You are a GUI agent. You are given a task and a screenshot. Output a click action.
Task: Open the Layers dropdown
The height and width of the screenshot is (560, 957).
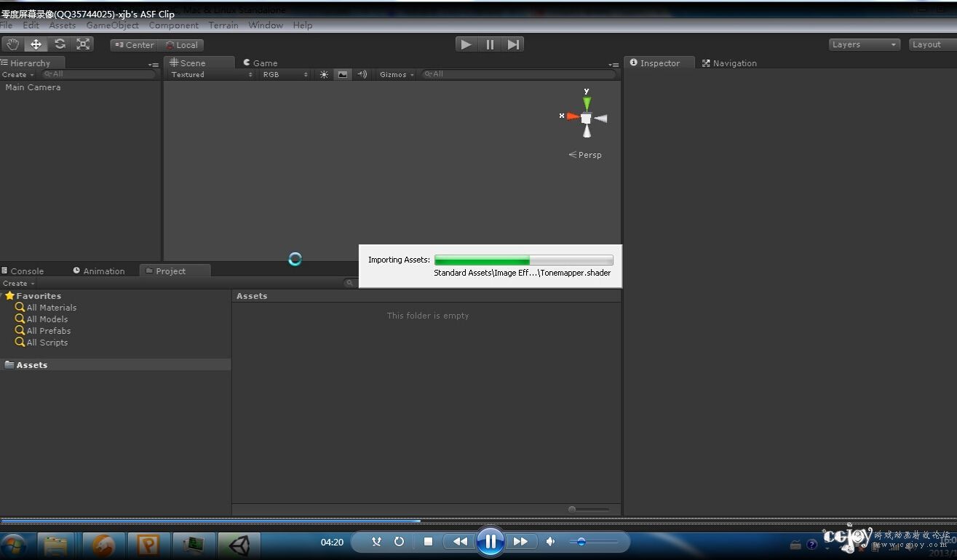point(865,44)
